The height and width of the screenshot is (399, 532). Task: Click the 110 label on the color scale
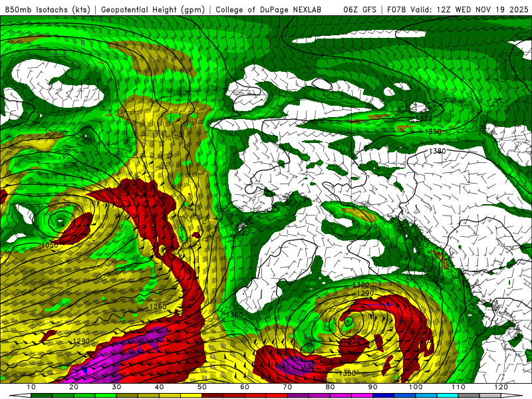458,387
